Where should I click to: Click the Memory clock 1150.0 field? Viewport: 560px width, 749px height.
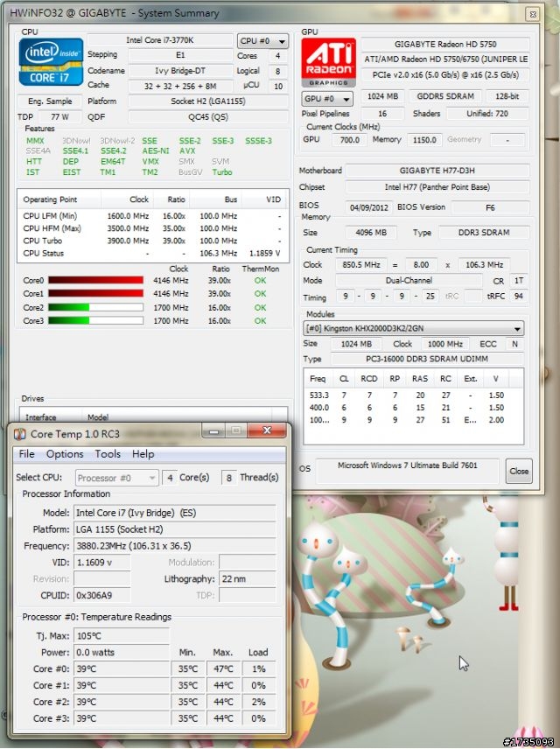(x=424, y=140)
